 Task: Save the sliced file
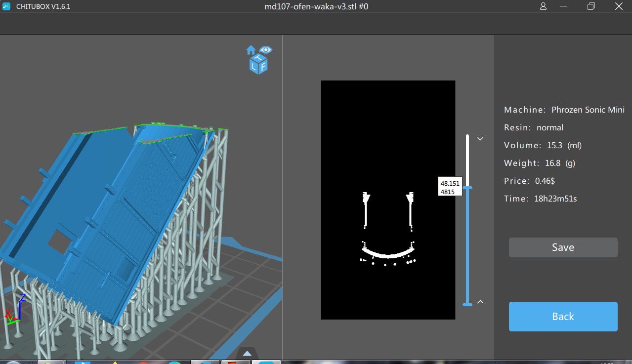(x=563, y=247)
